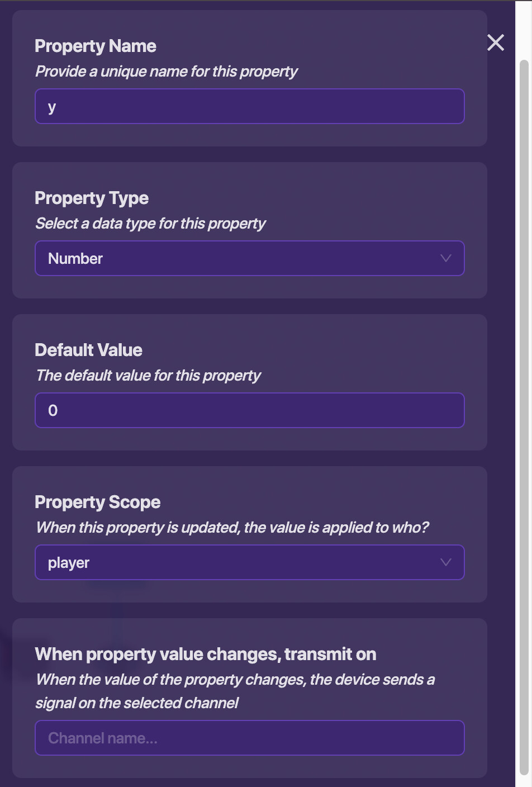
Task: Click the "Select a data type" description text
Action: [x=150, y=224]
